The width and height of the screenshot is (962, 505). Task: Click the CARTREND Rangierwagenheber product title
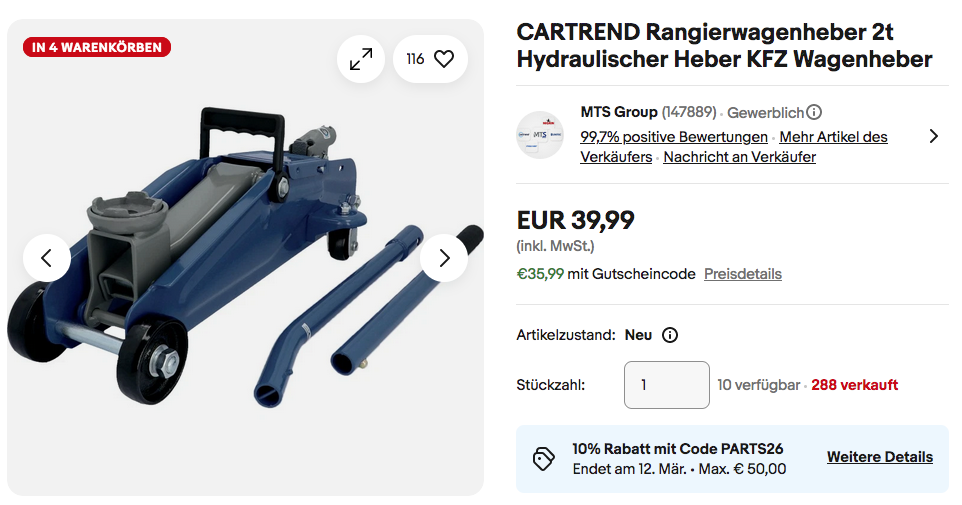point(724,45)
